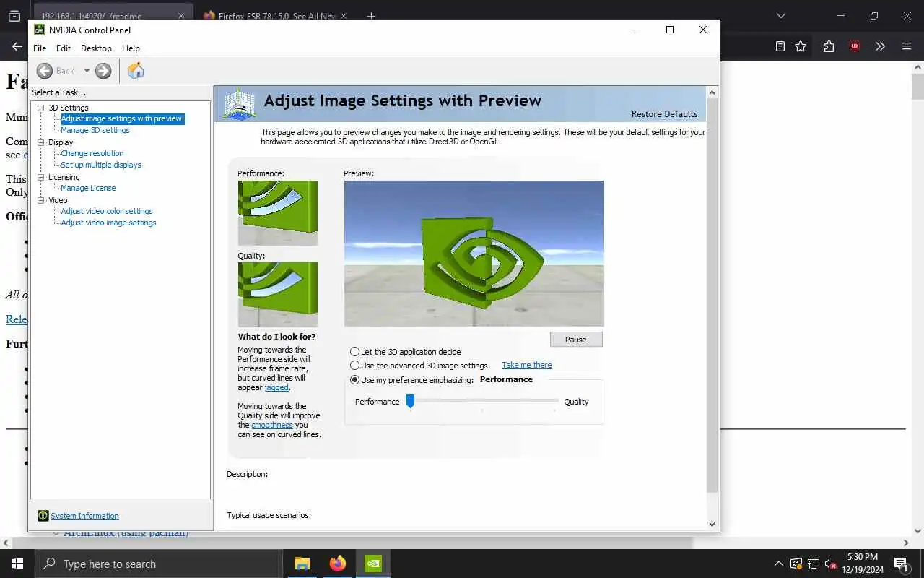Click the green Forward arrow in NVIDIA toolbar
Image resolution: width=924 pixels, height=578 pixels.
coord(103,70)
